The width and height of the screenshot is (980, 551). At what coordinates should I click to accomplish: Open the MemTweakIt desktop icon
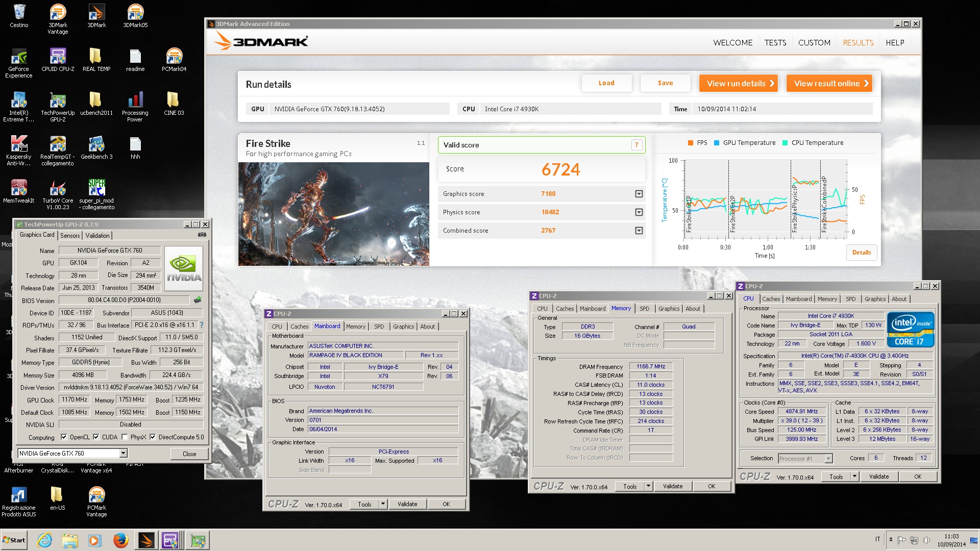(x=19, y=191)
